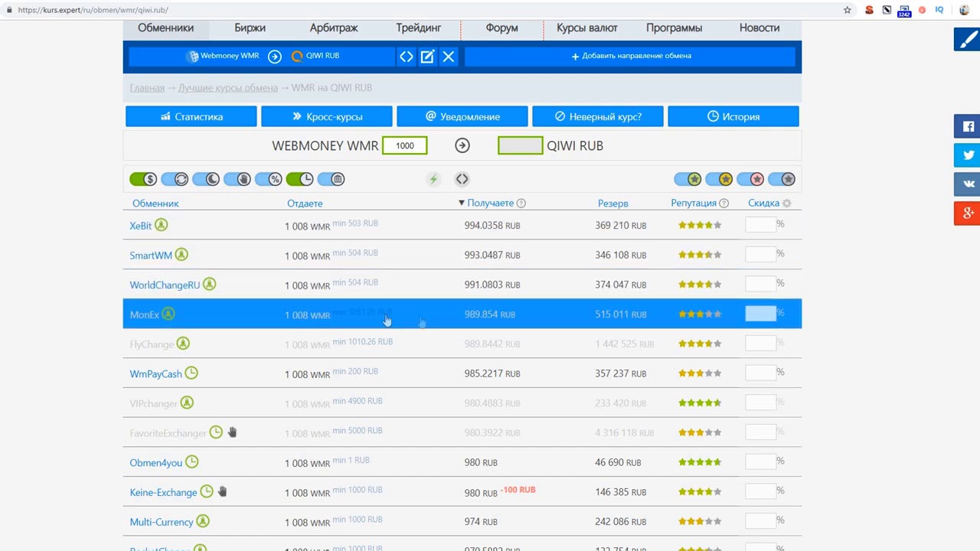Click the green badge icon next to SmartWM
Screen dimensions: 980x551
[x=181, y=255]
